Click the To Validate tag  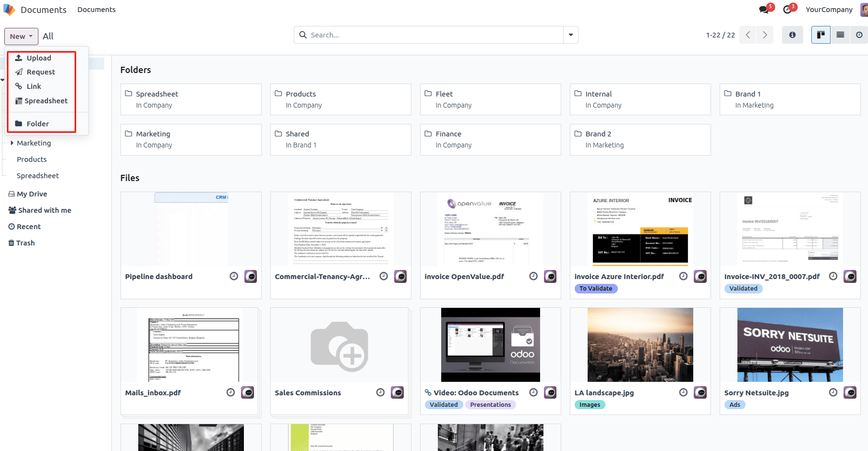(x=596, y=289)
